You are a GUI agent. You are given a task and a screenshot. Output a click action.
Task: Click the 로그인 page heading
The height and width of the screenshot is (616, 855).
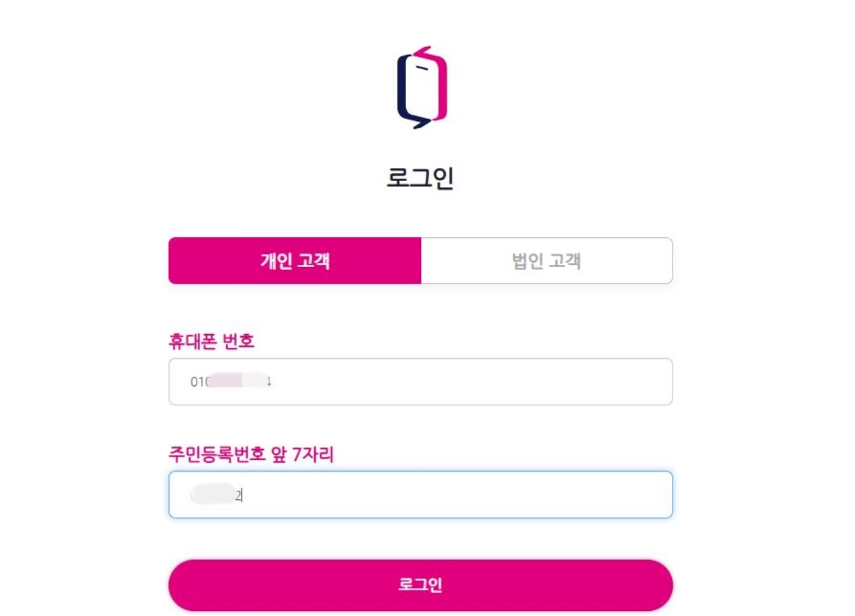pyautogui.click(x=420, y=179)
